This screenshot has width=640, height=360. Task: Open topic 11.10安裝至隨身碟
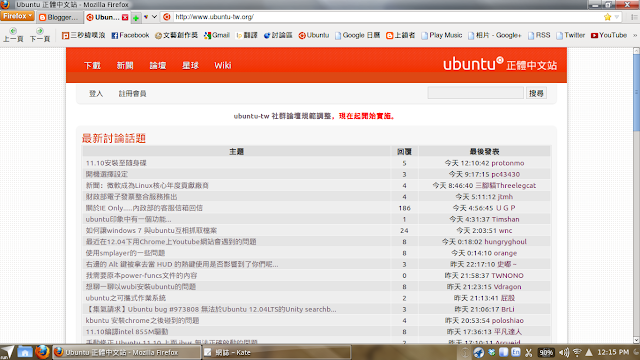coord(116,163)
